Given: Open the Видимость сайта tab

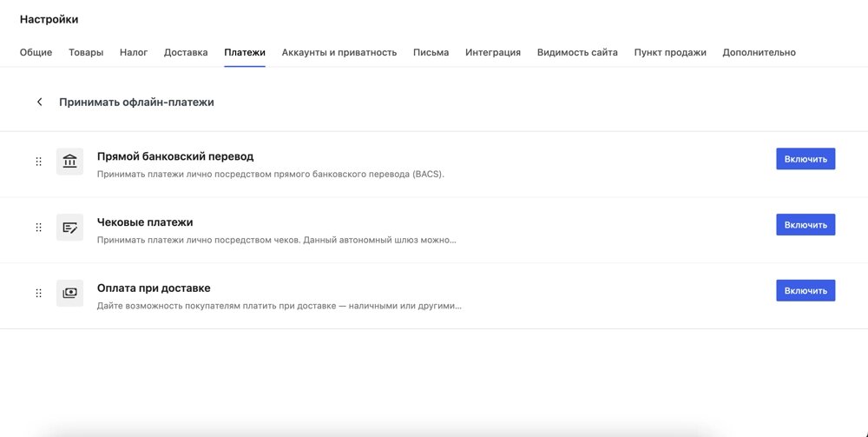Looking at the screenshot, I should [577, 53].
